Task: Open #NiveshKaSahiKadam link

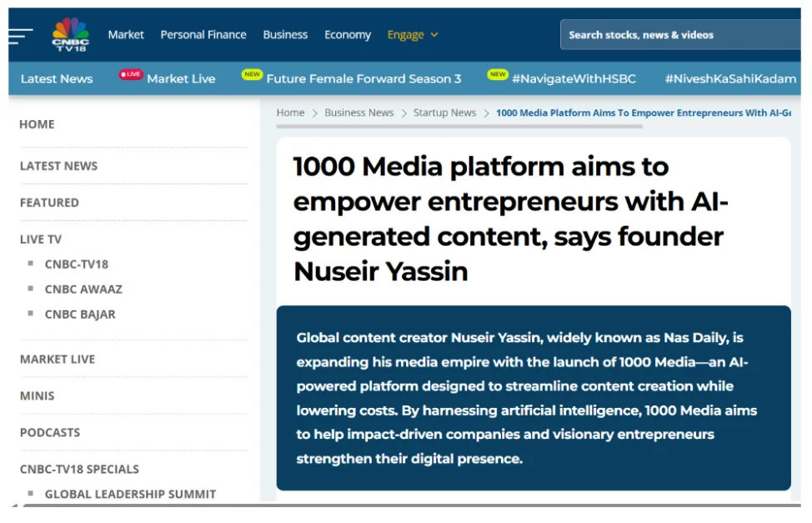Action: (730, 78)
